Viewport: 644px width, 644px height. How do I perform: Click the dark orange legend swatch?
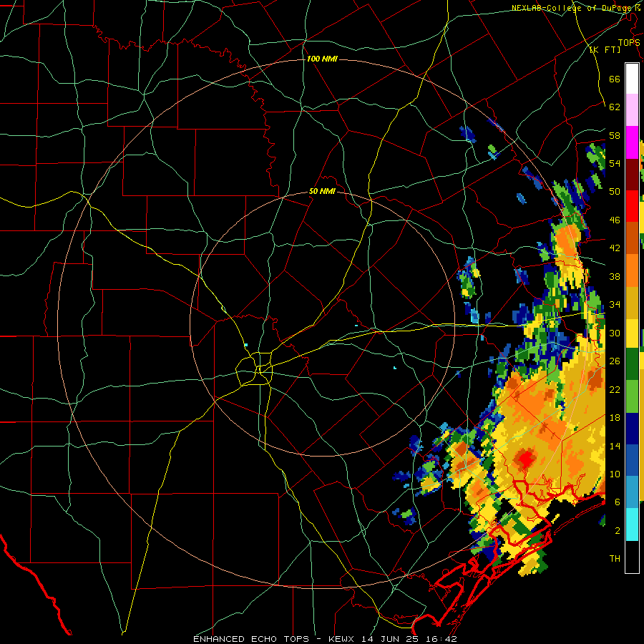point(632,238)
